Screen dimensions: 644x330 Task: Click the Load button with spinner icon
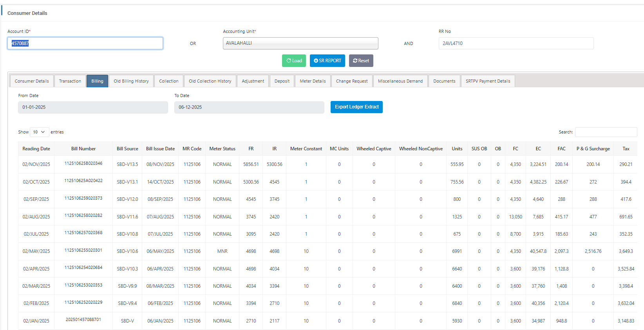pos(294,61)
